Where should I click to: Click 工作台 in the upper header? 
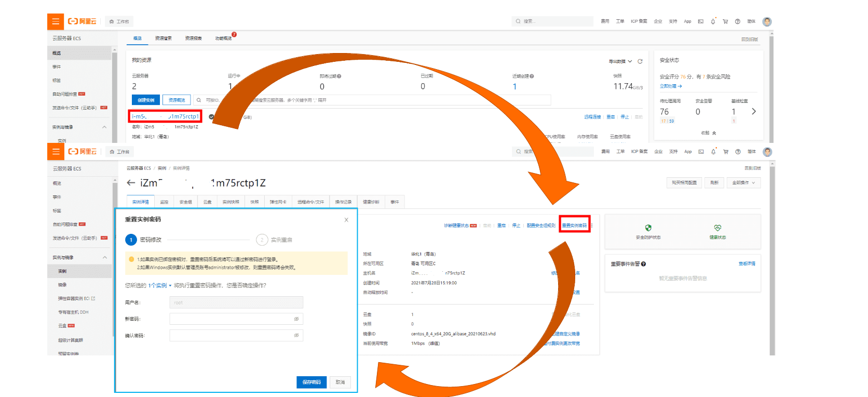point(119,21)
